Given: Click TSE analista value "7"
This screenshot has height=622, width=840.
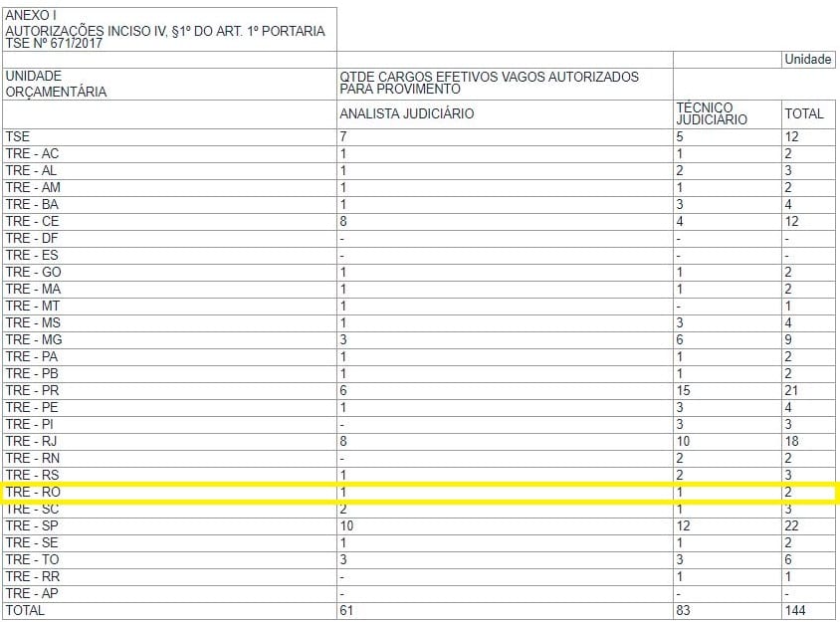Looking at the screenshot, I should point(342,136).
